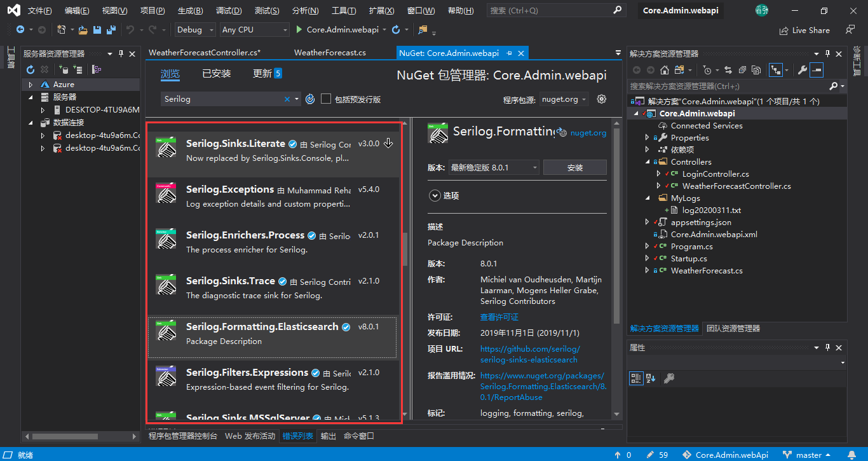The image size is (868, 461).
Task: Sync with active document in Solution Explorer
Action: pyautogui.click(x=728, y=70)
